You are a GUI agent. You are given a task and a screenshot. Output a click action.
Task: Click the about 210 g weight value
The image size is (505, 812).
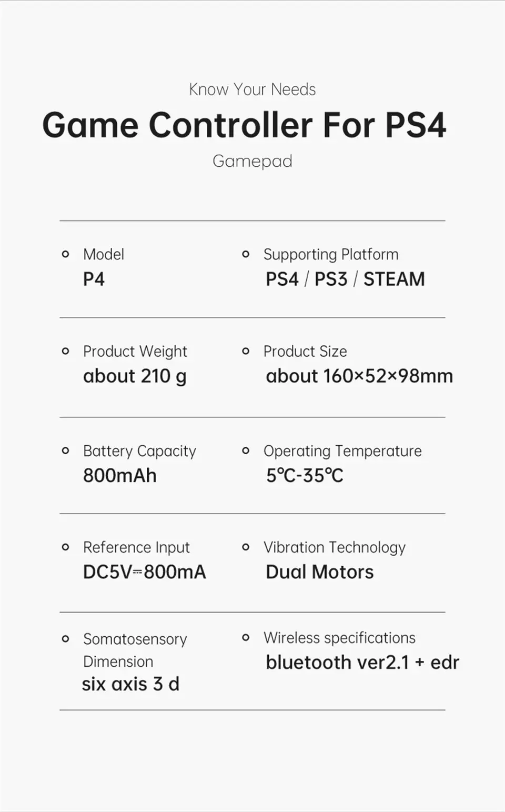click(x=135, y=377)
